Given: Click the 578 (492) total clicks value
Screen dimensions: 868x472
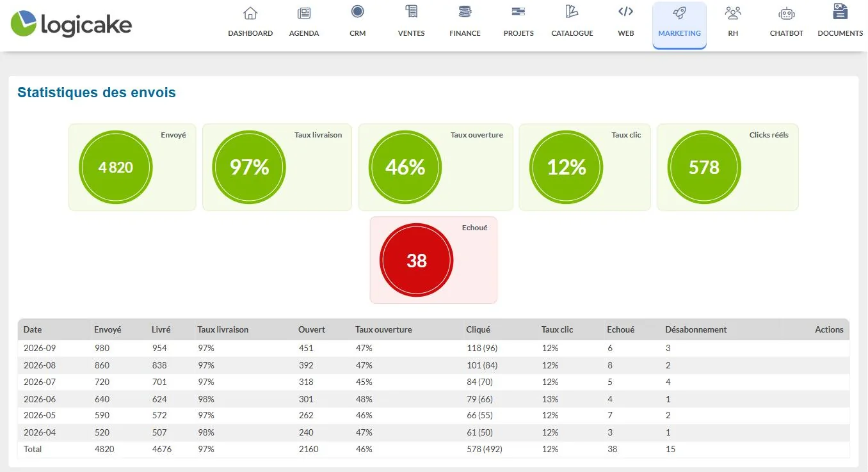Looking at the screenshot, I should coord(485,450).
